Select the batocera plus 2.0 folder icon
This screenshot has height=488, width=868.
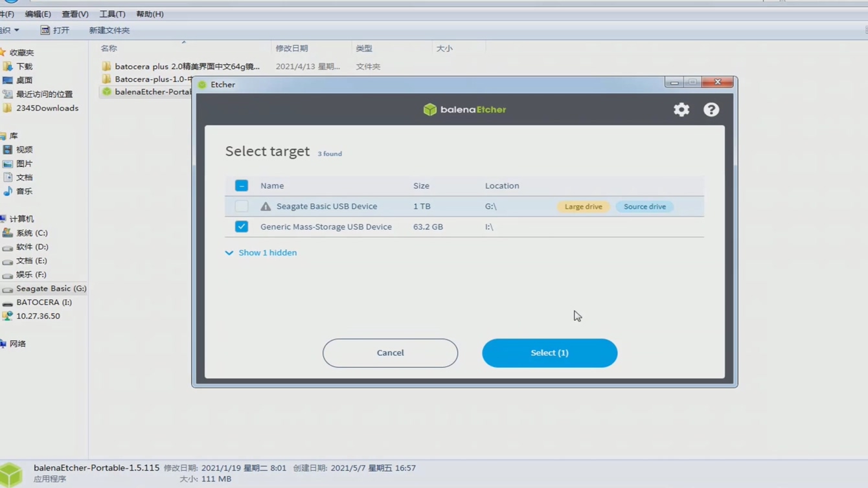(107, 66)
